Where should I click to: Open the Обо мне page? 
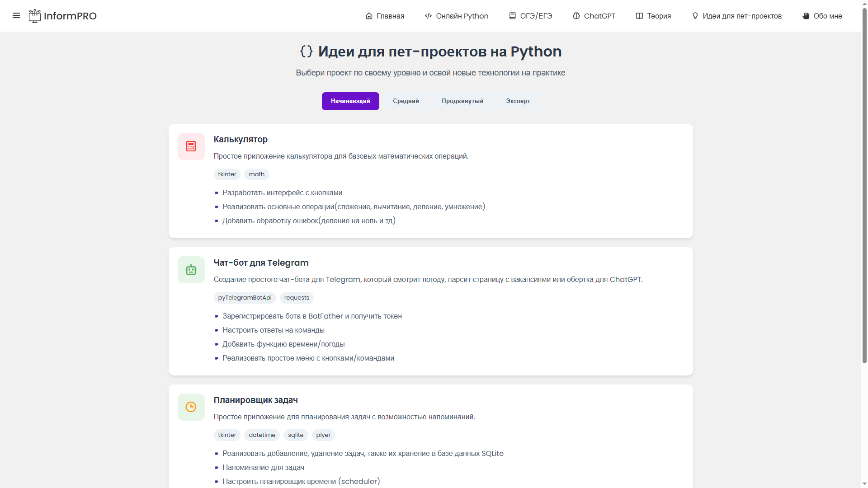tap(822, 16)
